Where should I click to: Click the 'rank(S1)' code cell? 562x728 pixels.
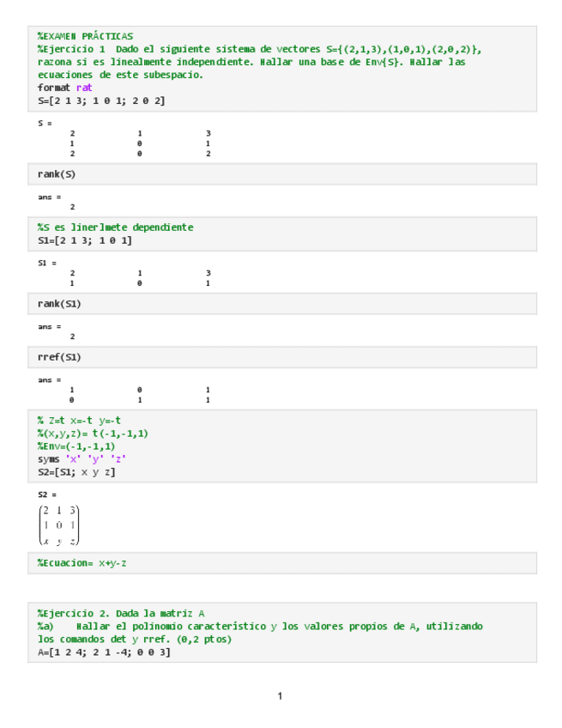pyautogui.click(x=59, y=304)
